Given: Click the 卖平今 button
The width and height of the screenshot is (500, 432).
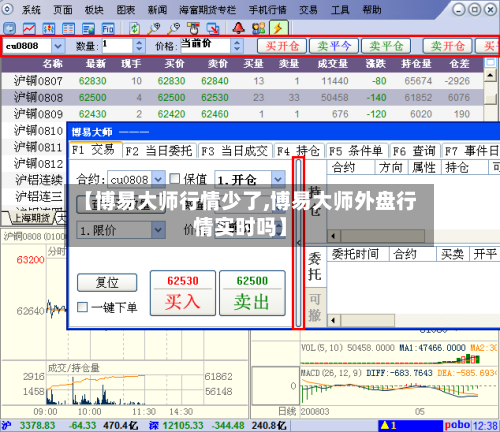Looking at the screenshot, I should pos(334,46).
